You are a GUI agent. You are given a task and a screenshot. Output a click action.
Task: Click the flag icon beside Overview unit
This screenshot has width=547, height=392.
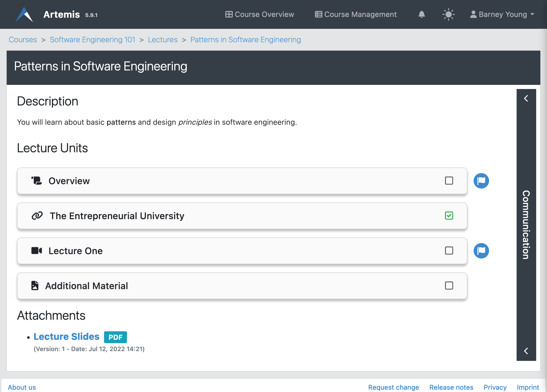pyautogui.click(x=481, y=181)
